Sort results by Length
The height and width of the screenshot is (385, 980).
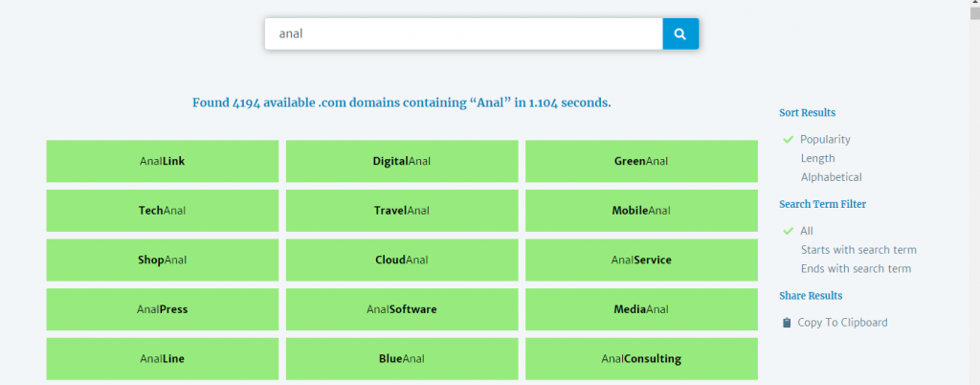point(817,158)
